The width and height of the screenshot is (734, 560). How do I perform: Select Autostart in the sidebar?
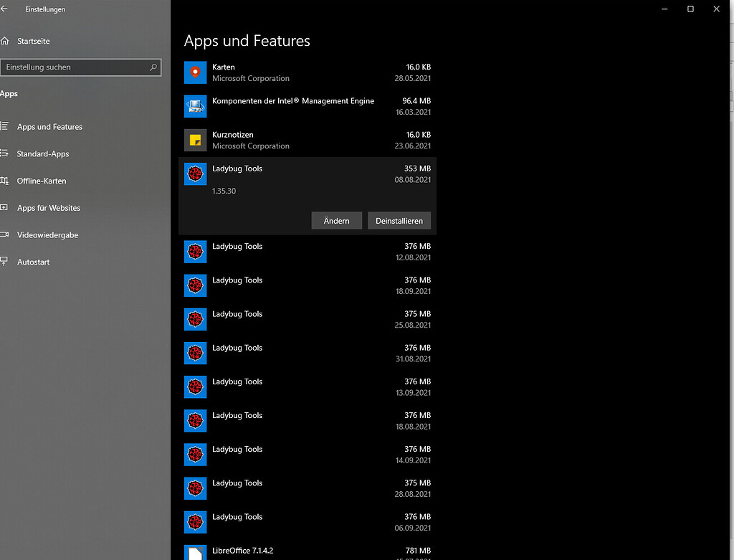[34, 262]
